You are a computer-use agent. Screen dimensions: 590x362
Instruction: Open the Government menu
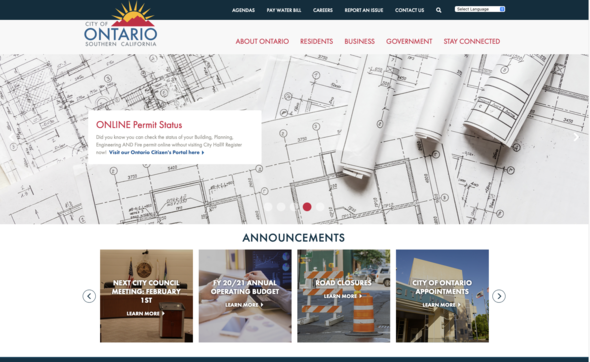coord(409,41)
